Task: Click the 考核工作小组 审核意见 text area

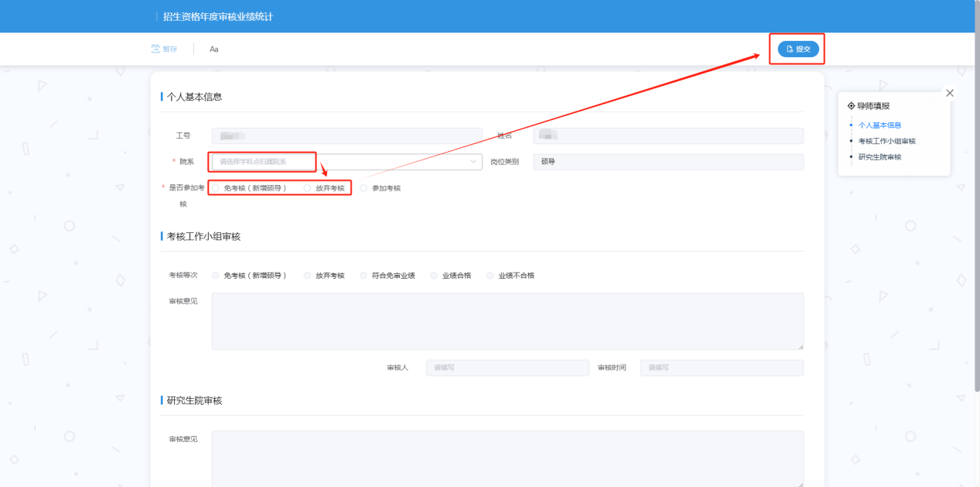Action: 507,321
